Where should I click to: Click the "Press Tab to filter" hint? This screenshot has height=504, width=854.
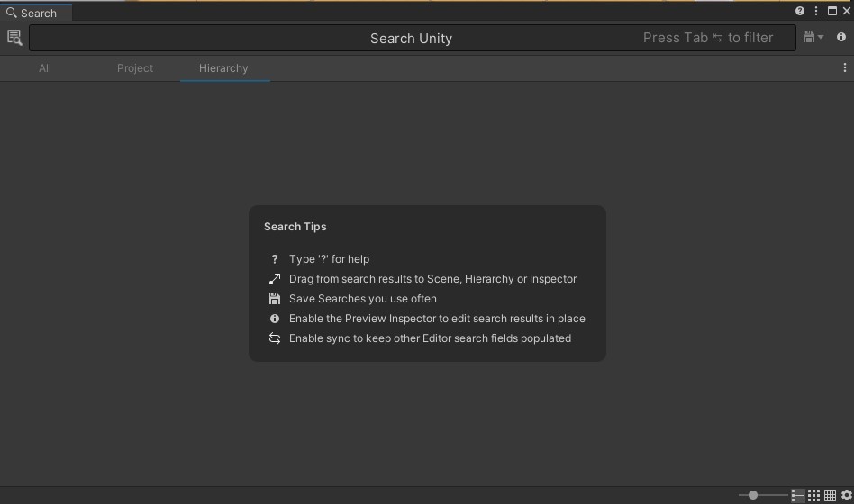click(708, 38)
